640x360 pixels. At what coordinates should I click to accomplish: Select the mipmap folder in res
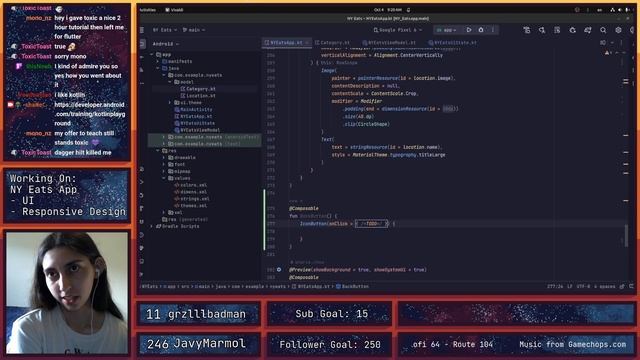[180, 171]
